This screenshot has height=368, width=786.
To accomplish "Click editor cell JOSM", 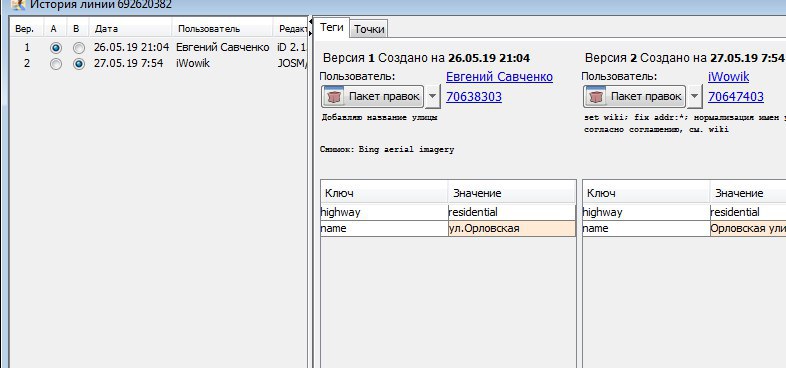I will 292,64.
